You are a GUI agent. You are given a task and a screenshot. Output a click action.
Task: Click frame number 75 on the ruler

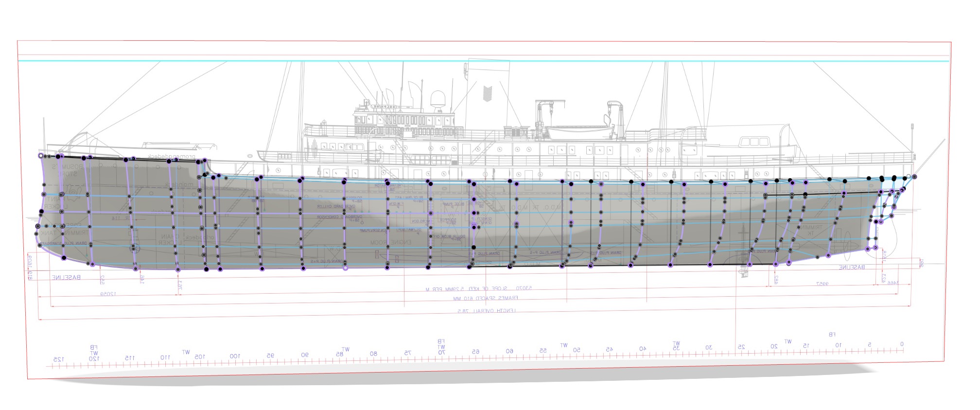point(408,353)
